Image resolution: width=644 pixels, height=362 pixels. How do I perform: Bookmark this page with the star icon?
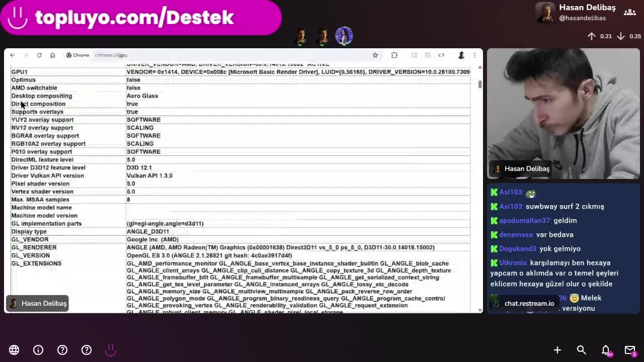tap(375, 55)
